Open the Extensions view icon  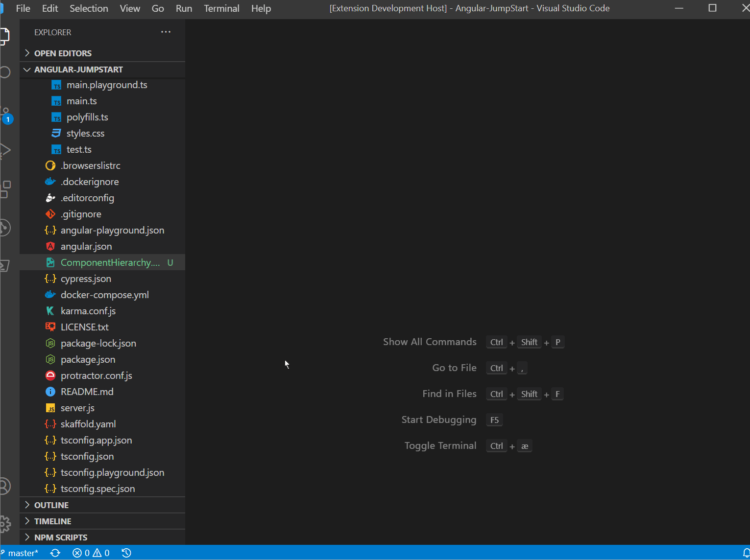(5, 189)
